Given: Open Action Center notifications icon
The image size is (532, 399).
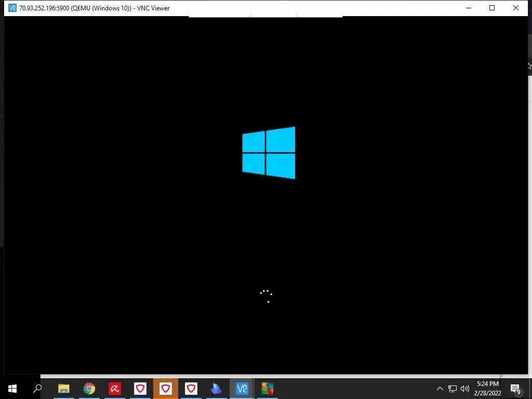Looking at the screenshot, I should point(516,389).
